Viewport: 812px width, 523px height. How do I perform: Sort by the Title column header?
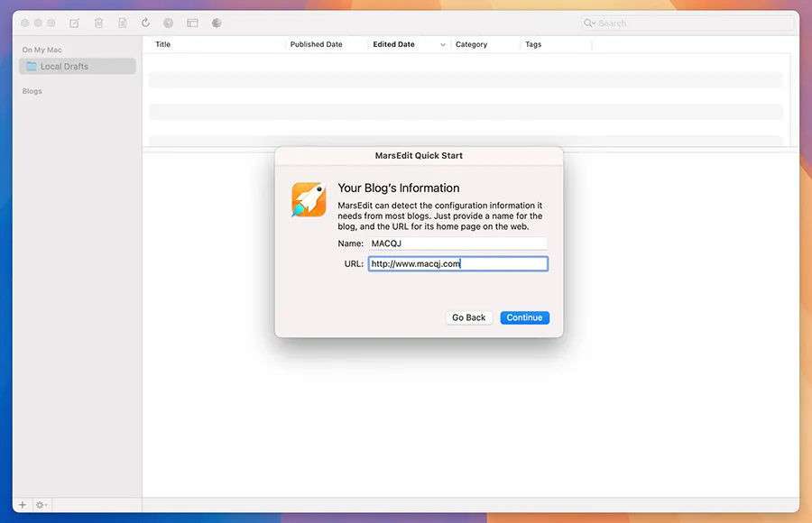click(x=163, y=44)
